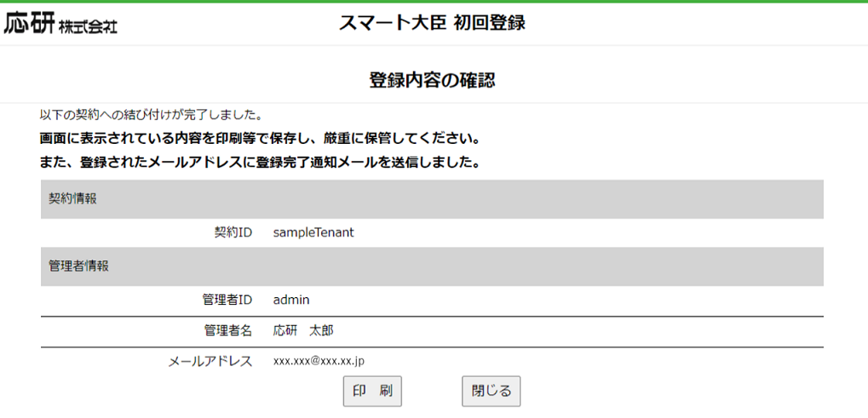Click the line 以下の契約への結び付けが完了しました
Screen dimensions: 868x418
tap(151, 116)
